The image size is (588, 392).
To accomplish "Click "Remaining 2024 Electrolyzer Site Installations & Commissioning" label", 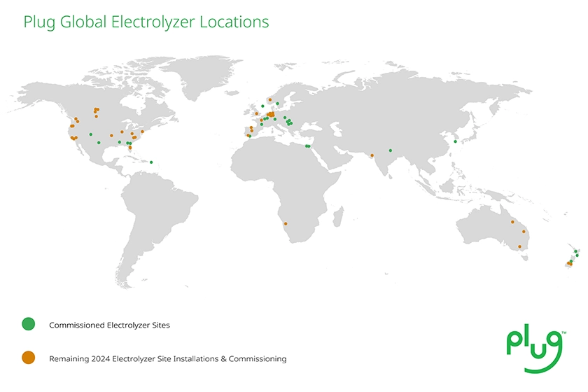I will pyautogui.click(x=167, y=359).
